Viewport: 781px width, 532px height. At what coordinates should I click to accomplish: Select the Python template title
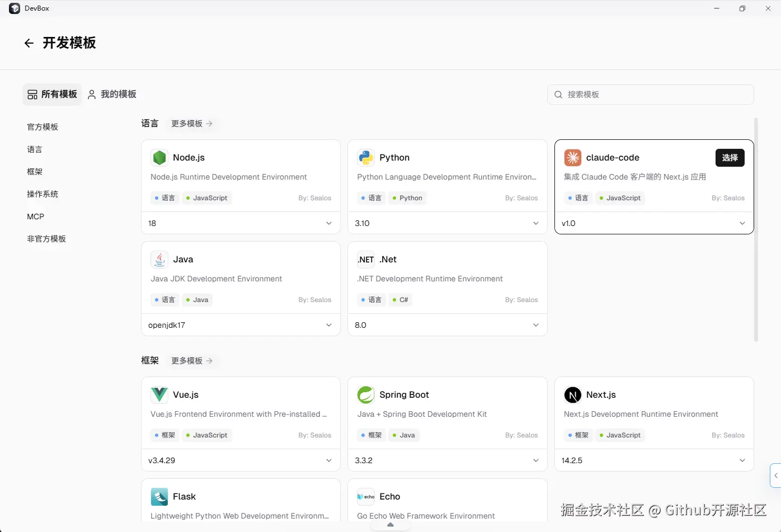click(394, 158)
